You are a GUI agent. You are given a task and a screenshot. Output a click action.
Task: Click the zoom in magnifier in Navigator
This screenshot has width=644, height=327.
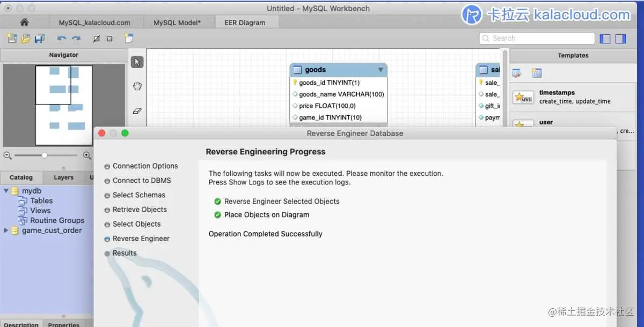pyautogui.click(x=87, y=155)
